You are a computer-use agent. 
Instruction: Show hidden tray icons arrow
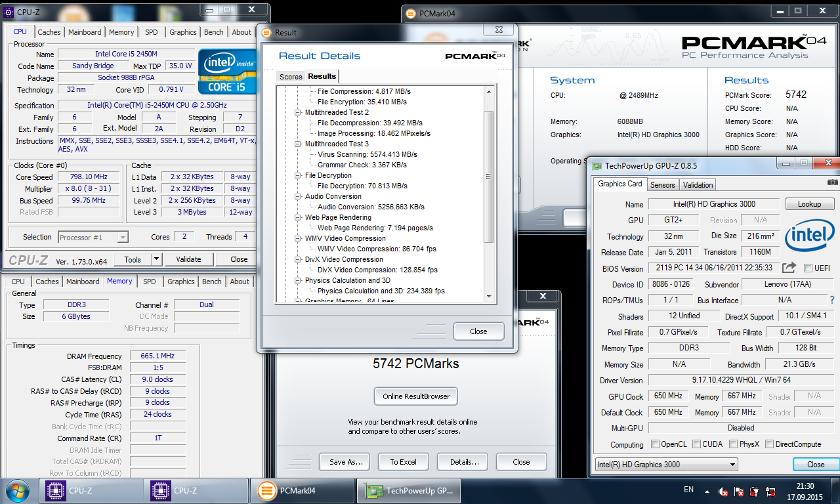(705, 490)
